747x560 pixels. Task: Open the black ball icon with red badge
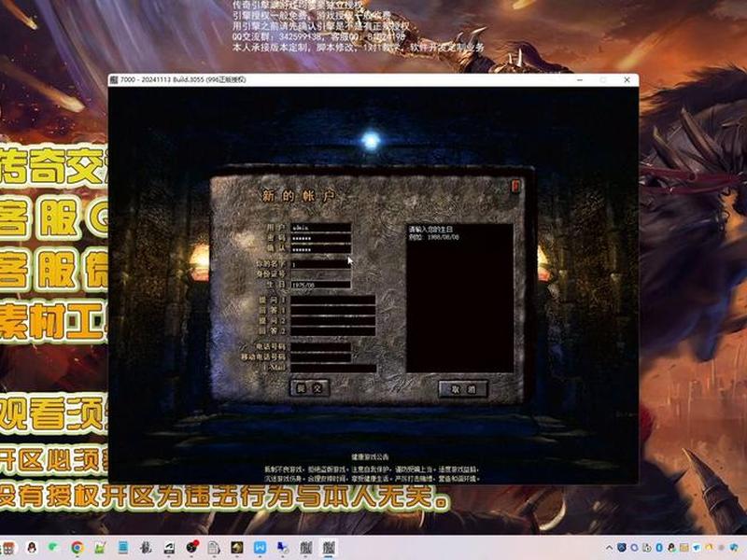pyautogui.click(x=192, y=547)
